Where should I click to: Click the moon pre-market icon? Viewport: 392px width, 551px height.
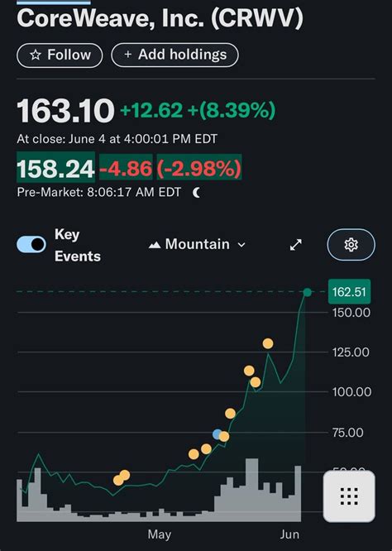[197, 192]
